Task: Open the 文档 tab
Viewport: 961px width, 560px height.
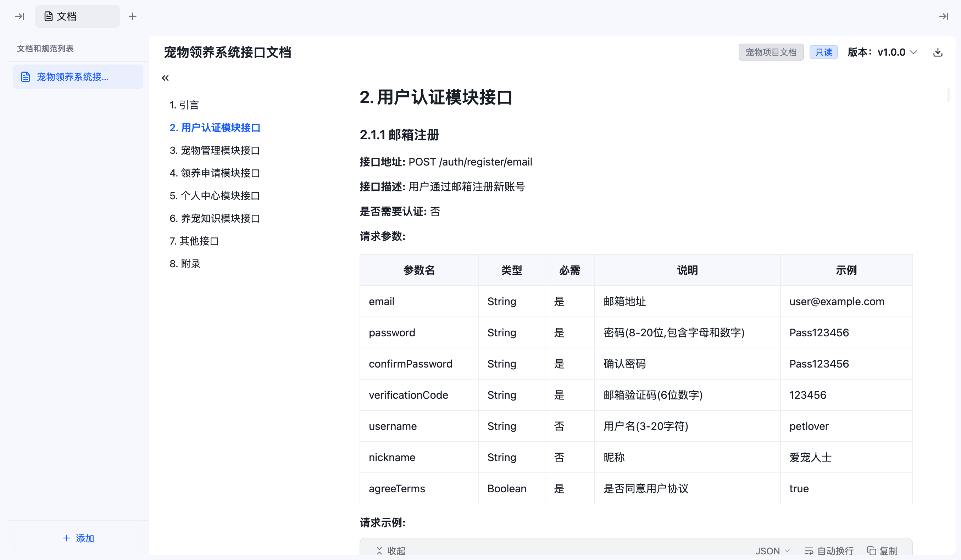Action: pos(77,16)
